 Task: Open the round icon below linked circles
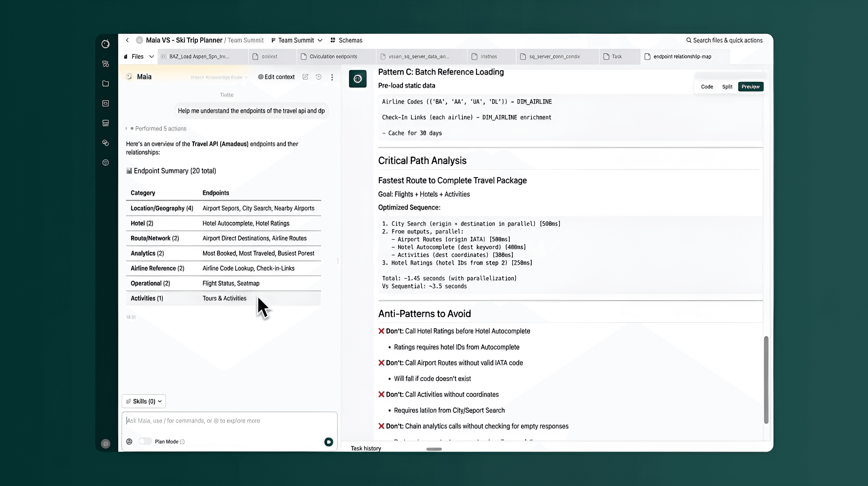[x=105, y=162]
